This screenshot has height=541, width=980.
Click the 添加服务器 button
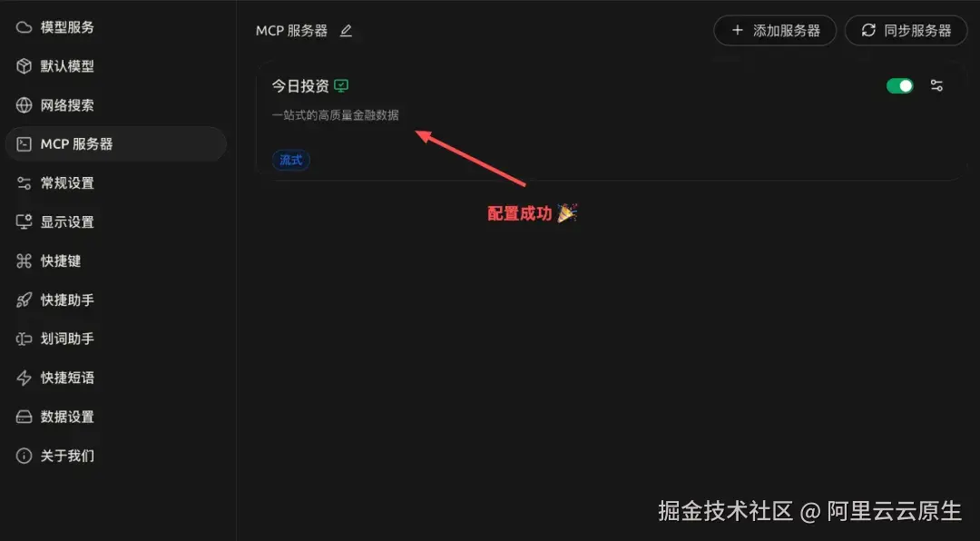(x=775, y=31)
